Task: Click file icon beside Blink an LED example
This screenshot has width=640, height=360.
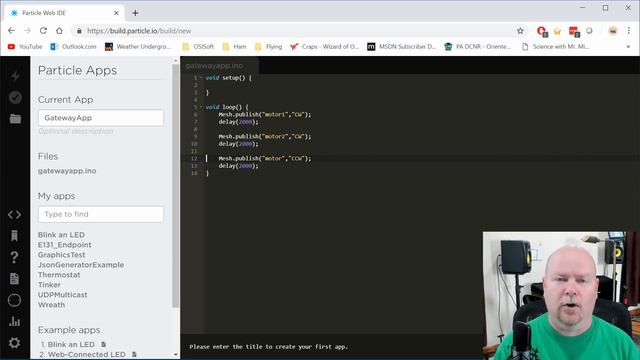Action: 104,344
